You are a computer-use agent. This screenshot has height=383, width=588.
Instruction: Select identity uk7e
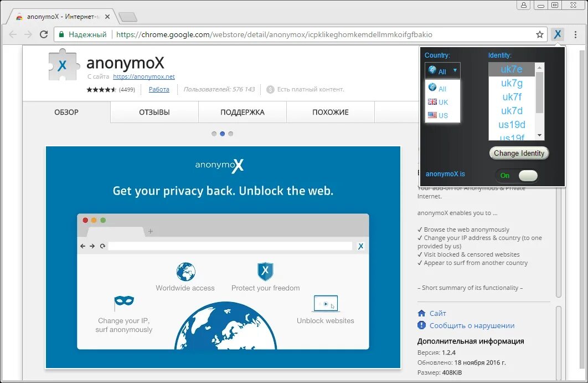click(512, 69)
